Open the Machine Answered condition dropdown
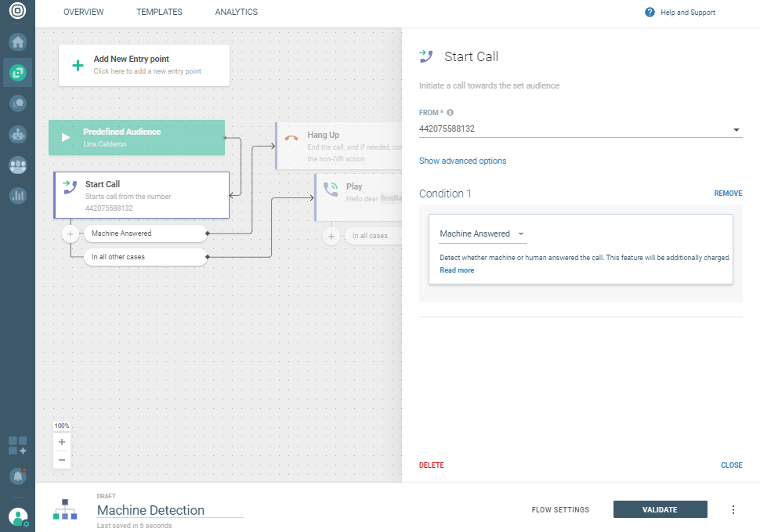760x532 pixels. point(482,233)
